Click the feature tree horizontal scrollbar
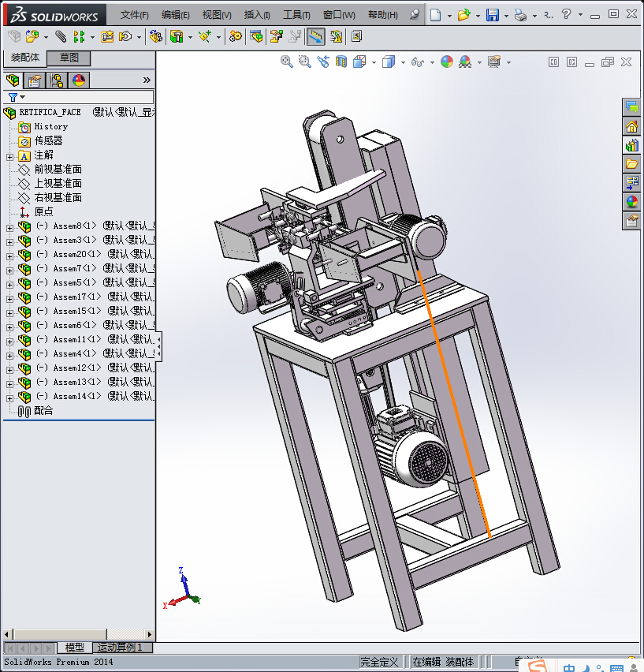Viewport: 644px width, 672px height. 78,634
